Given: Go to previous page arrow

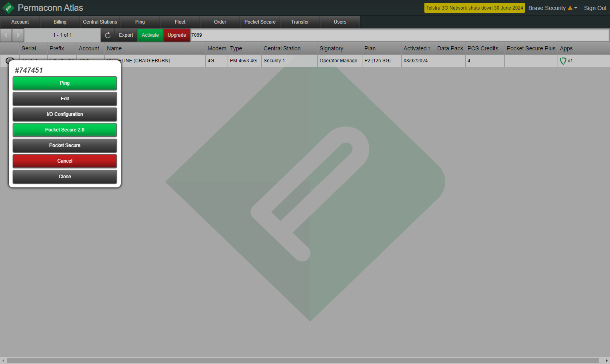Looking at the screenshot, I should [x=6, y=35].
